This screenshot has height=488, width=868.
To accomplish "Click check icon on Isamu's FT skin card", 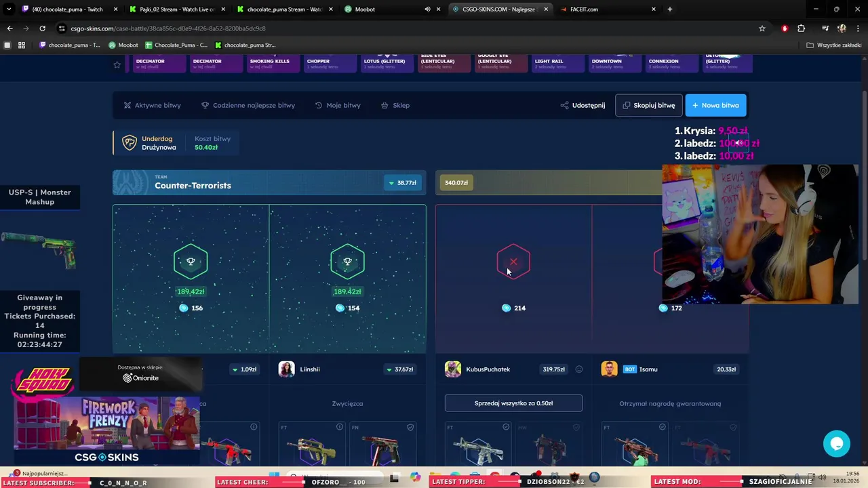I will click(x=663, y=427).
